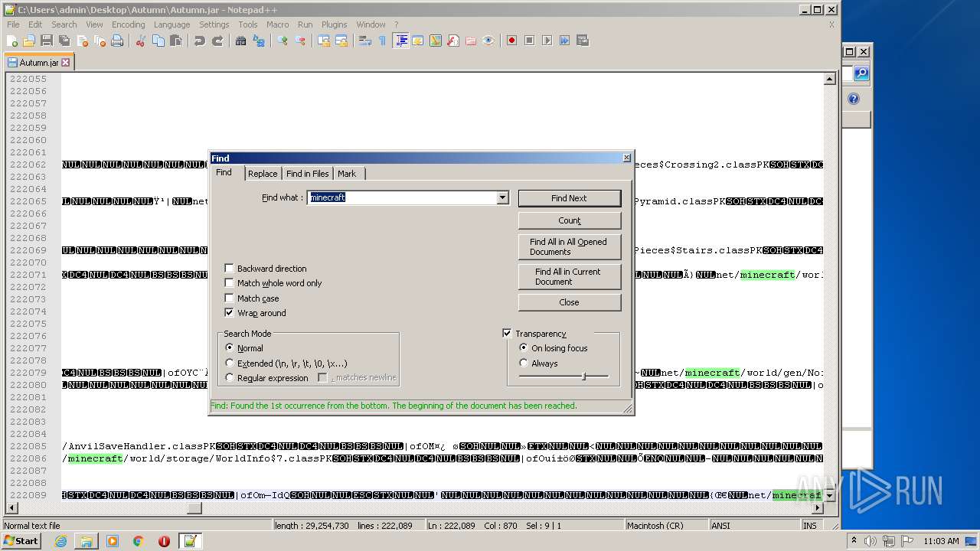Open the Language menu
This screenshot has height=551, width=980.
(x=171, y=24)
